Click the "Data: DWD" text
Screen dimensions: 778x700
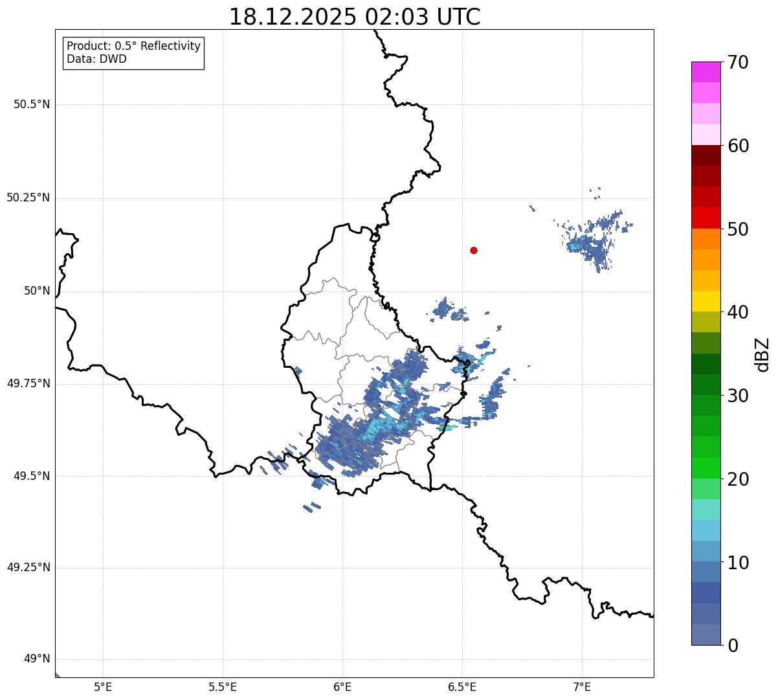(96, 59)
